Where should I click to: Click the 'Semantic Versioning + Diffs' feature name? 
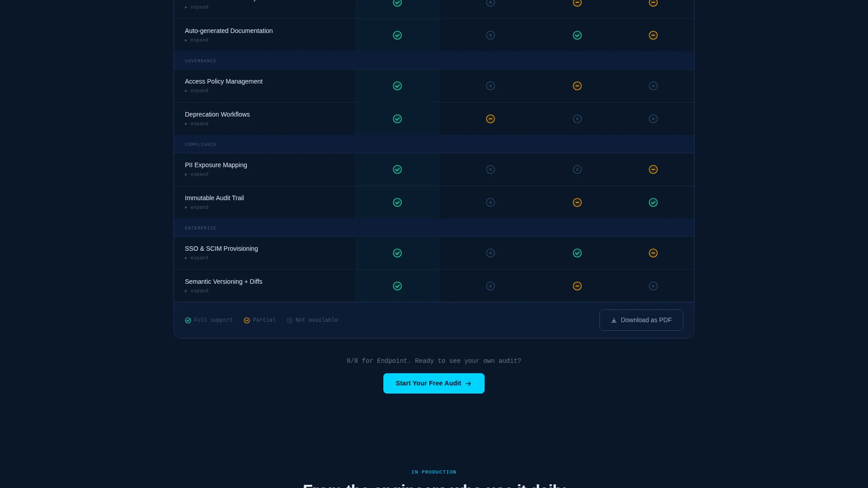tap(224, 282)
